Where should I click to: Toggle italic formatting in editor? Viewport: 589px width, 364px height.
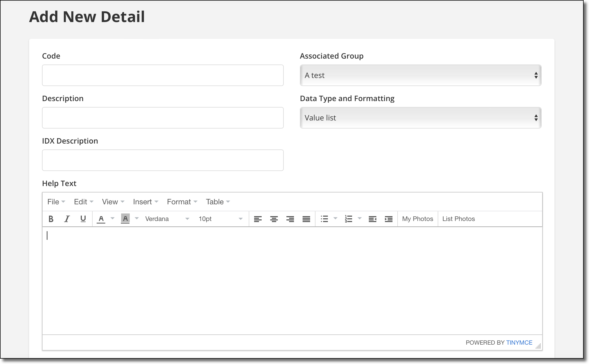67,219
